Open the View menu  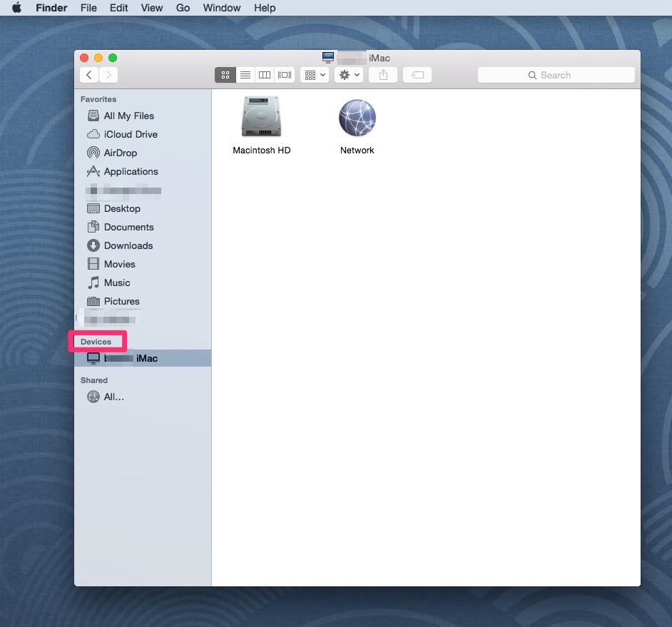[x=152, y=8]
